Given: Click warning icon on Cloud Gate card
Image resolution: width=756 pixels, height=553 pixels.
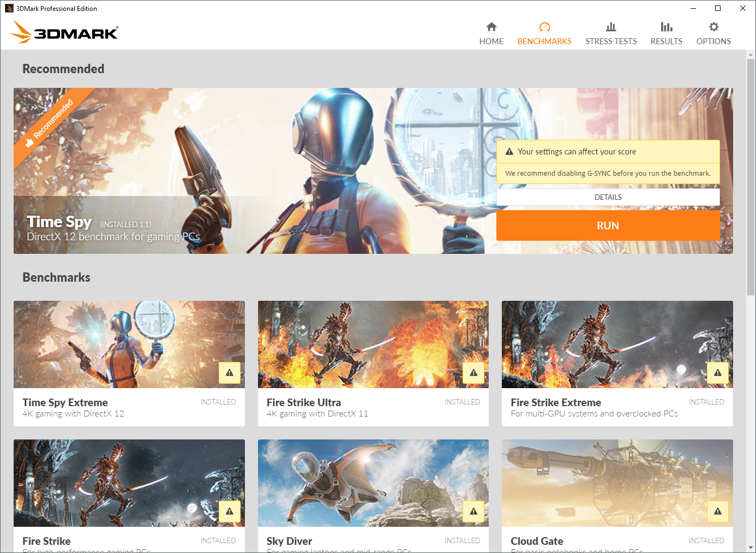Looking at the screenshot, I should 718,512.
